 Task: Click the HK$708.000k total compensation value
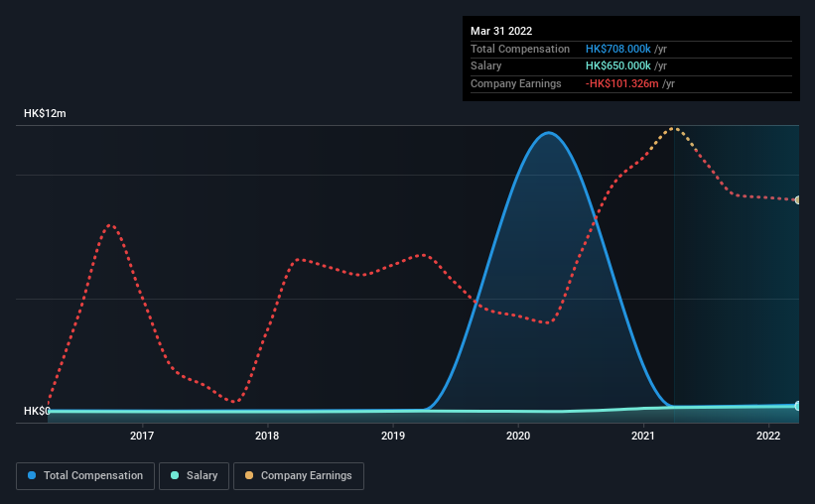(x=618, y=49)
